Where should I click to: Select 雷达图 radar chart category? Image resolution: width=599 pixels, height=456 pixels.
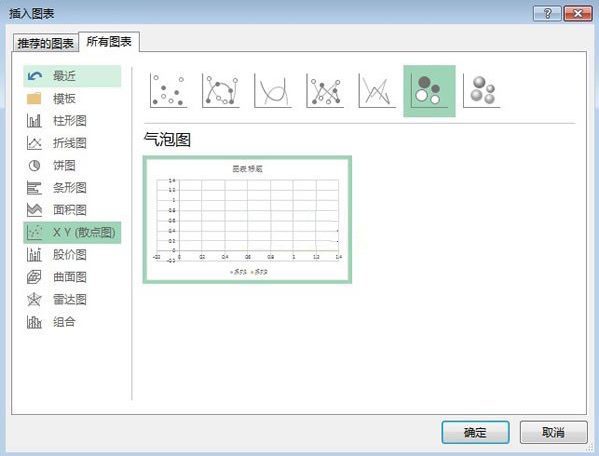pyautogui.click(x=72, y=299)
